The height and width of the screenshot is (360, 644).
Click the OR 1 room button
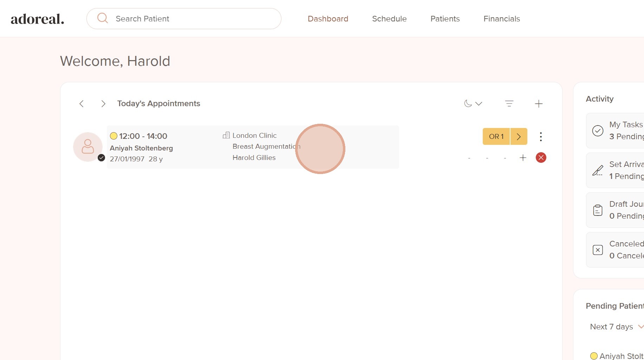coord(496,136)
